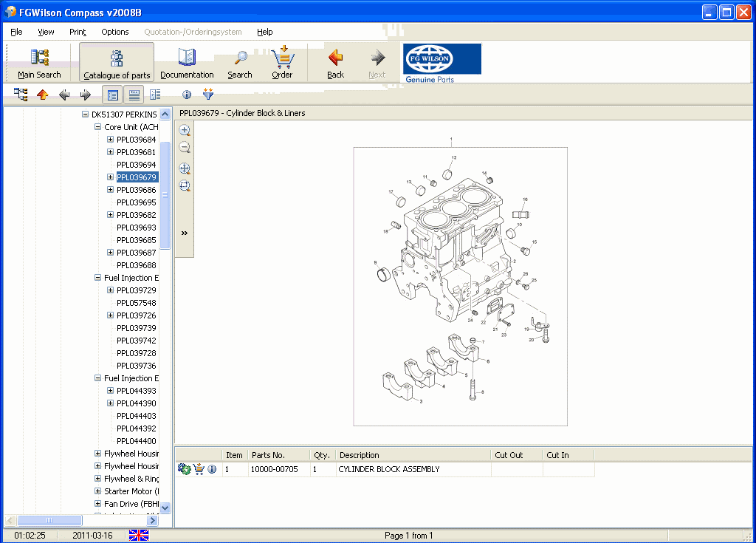Viewport: 756px width, 543px height.
Task: Click the red up-arrow level icon
Action: click(x=42, y=95)
